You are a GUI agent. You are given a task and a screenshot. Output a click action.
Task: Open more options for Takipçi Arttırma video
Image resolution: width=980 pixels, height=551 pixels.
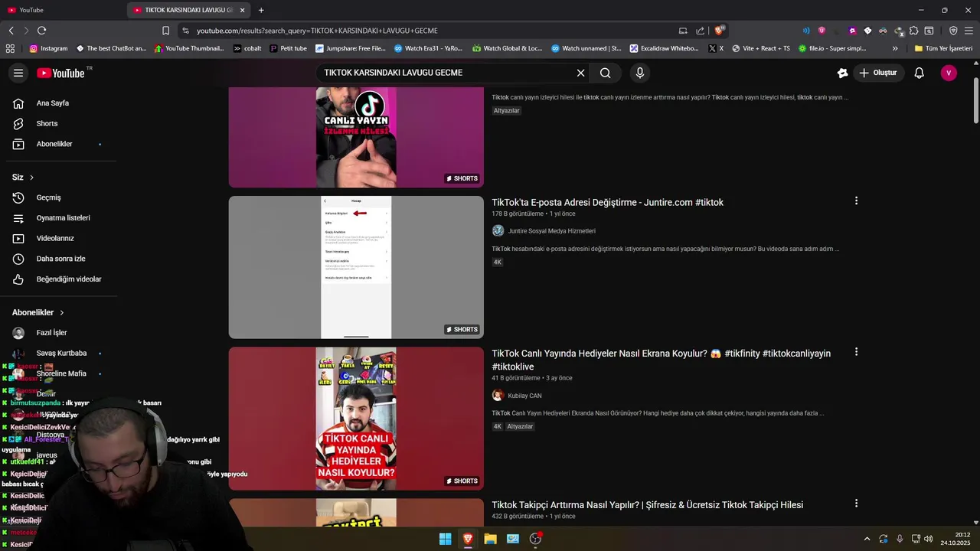[856, 504]
